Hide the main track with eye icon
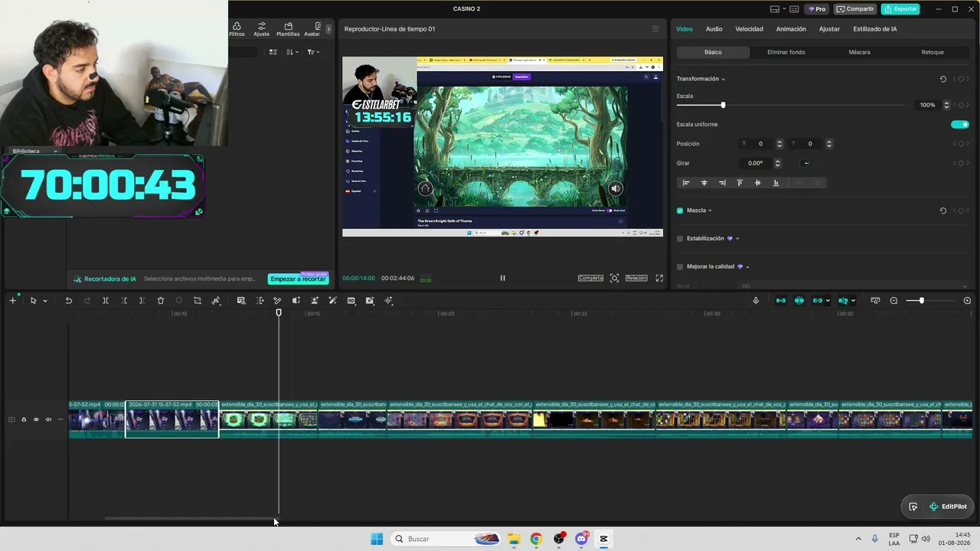Screen dimensions: 980x551 click(36, 419)
